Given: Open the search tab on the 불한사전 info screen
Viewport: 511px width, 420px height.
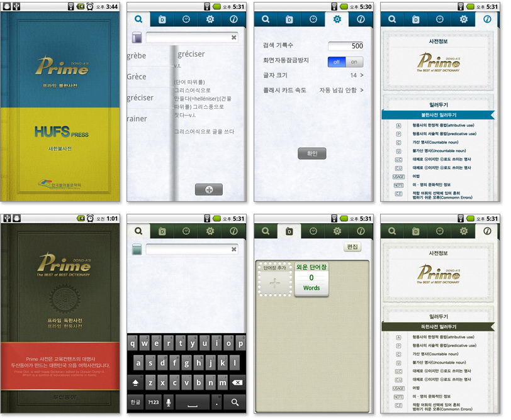Looking at the screenshot, I should (392, 19).
